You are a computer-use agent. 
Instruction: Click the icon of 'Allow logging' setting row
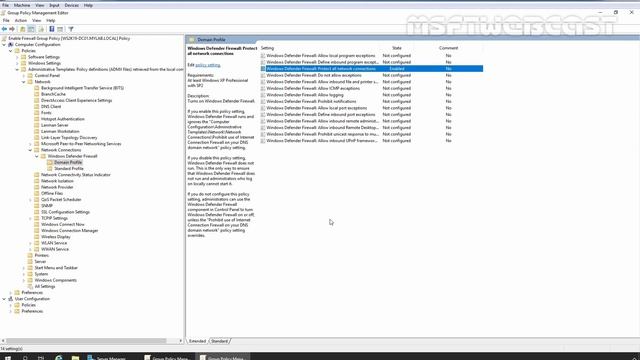click(x=263, y=95)
